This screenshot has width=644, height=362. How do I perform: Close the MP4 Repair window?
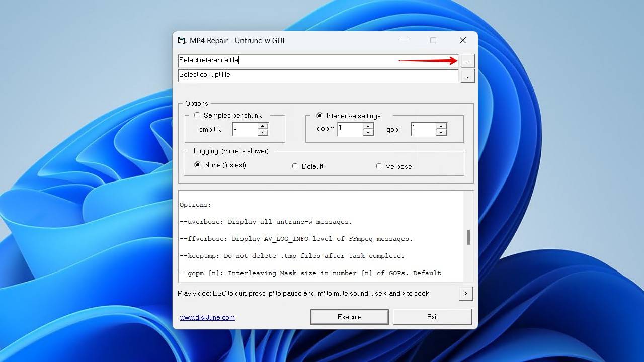[463, 40]
